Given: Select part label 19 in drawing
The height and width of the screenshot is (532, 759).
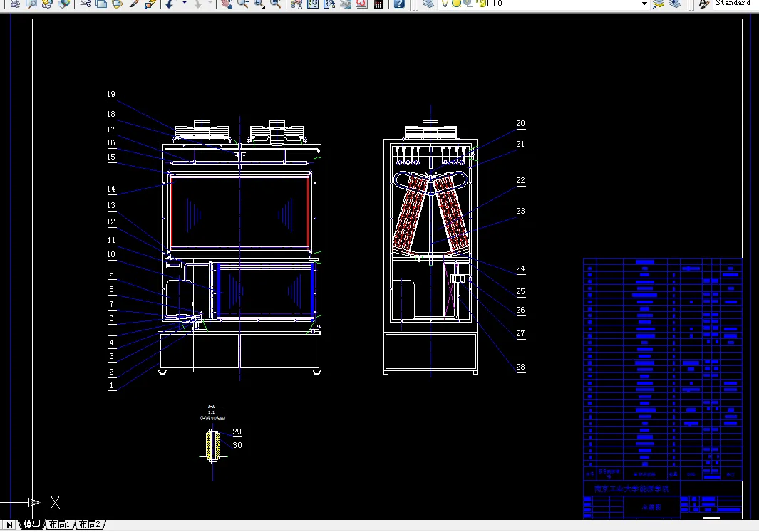Looking at the screenshot, I should [111, 95].
